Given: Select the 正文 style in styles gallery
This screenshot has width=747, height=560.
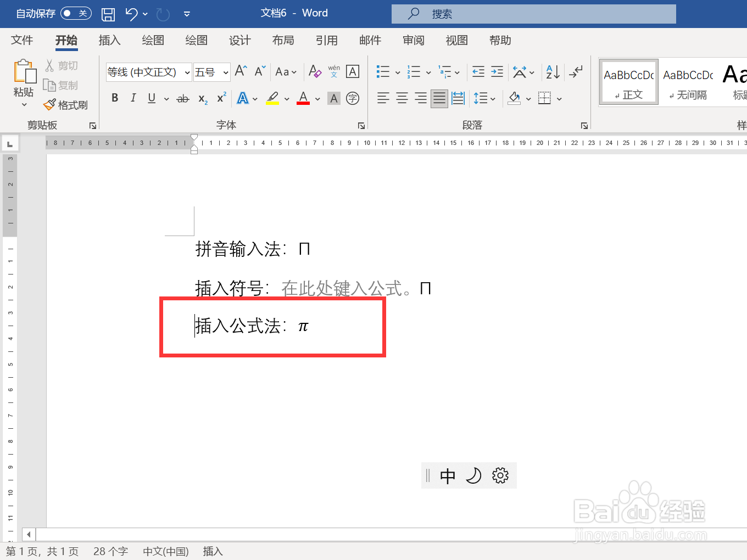Looking at the screenshot, I should [628, 82].
